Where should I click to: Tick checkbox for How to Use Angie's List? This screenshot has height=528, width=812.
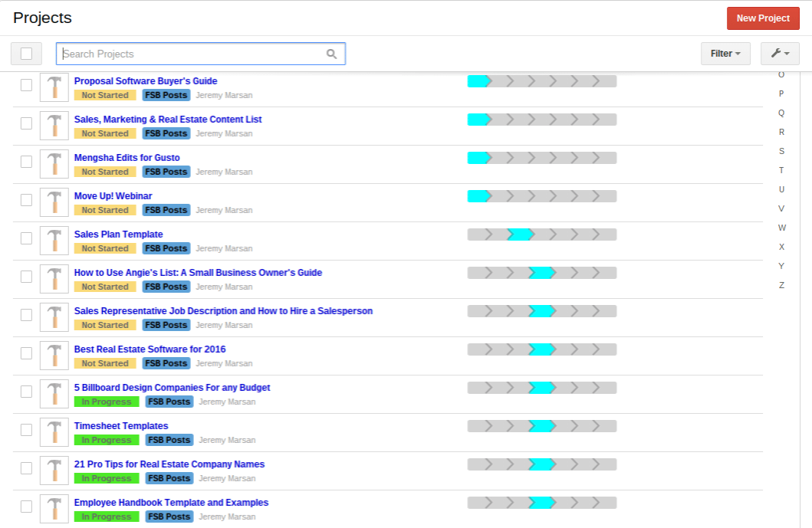point(26,277)
